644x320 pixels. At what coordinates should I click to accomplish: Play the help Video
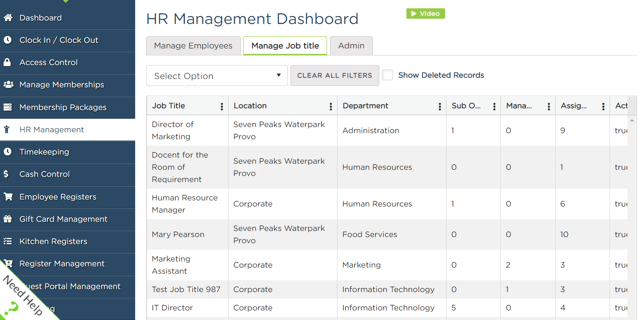pos(426,14)
